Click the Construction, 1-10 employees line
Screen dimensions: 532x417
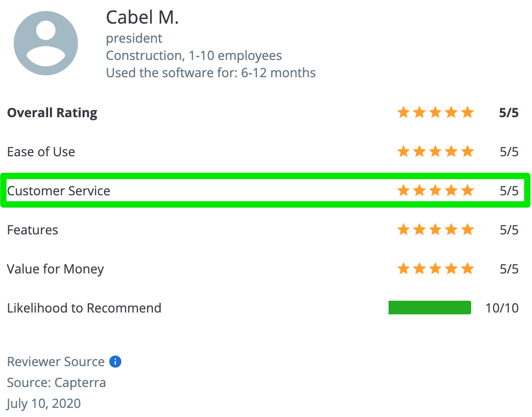click(x=194, y=56)
